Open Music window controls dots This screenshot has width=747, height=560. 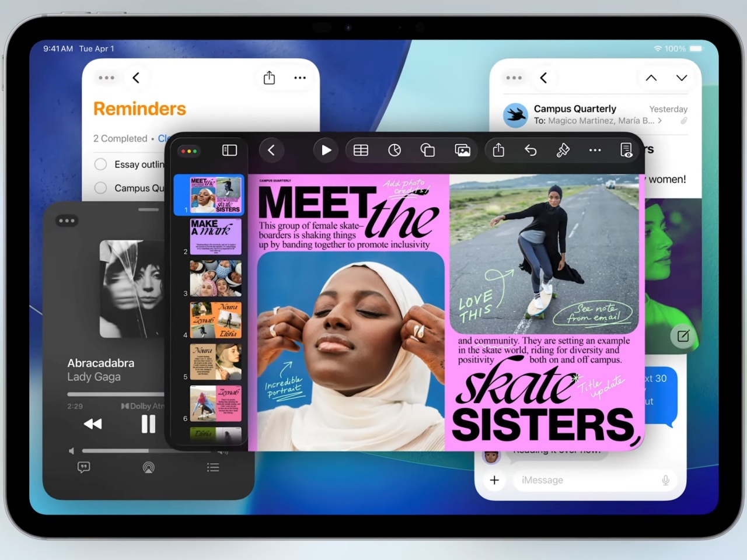67,220
